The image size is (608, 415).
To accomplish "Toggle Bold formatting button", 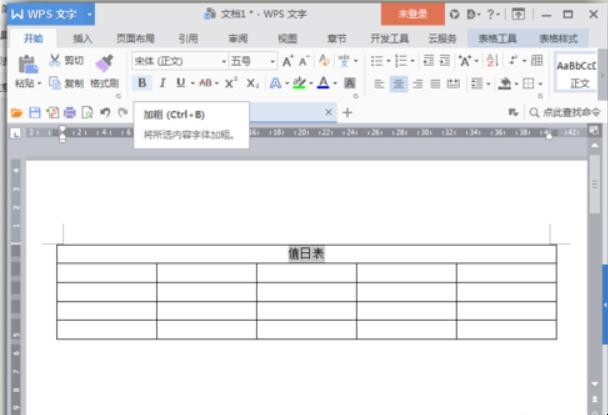I will (142, 83).
